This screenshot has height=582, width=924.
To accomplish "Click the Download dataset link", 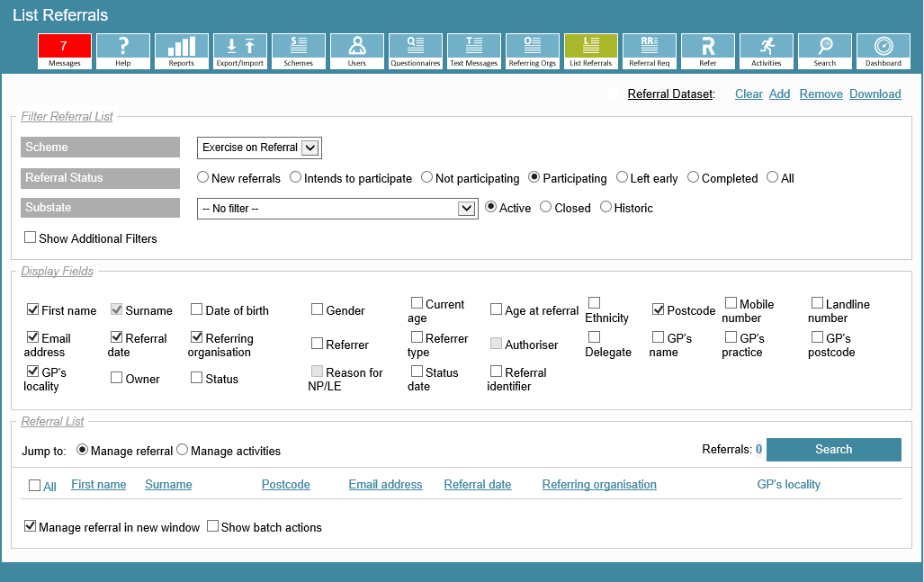I will point(875,94).
